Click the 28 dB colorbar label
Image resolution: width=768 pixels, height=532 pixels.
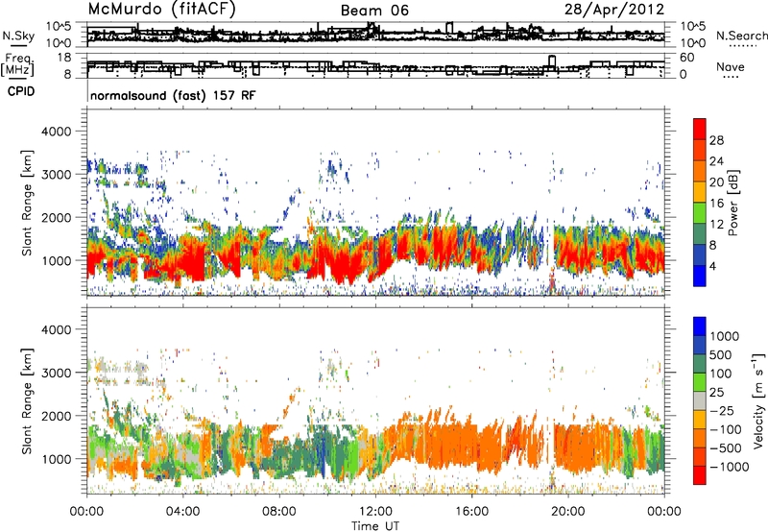click(x=716, y=140)
